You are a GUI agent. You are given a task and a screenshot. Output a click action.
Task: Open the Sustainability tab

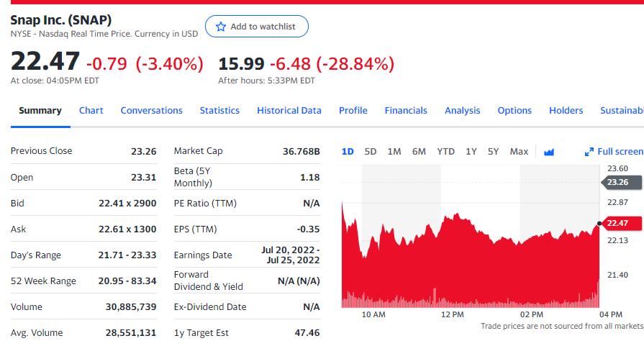click(622, 110)
